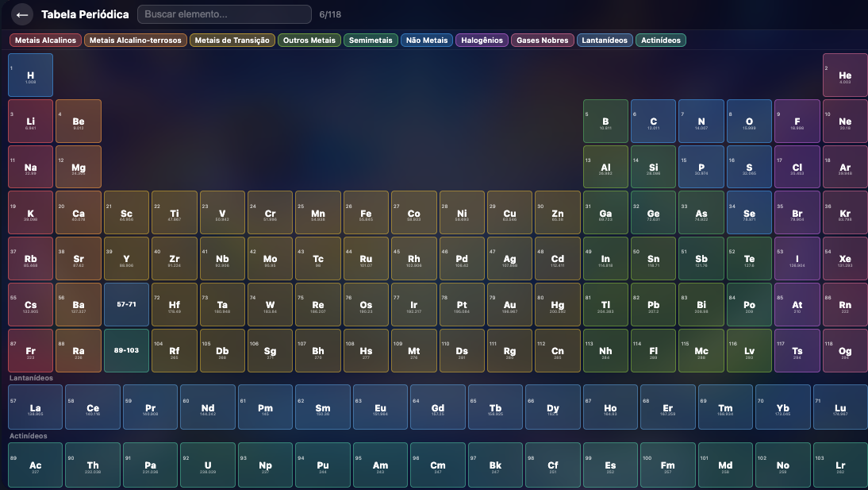This screenshot has width=868, height=490.
Task: Click the 89-103 actinide placeholder
Action: click(x=126, y=351)
